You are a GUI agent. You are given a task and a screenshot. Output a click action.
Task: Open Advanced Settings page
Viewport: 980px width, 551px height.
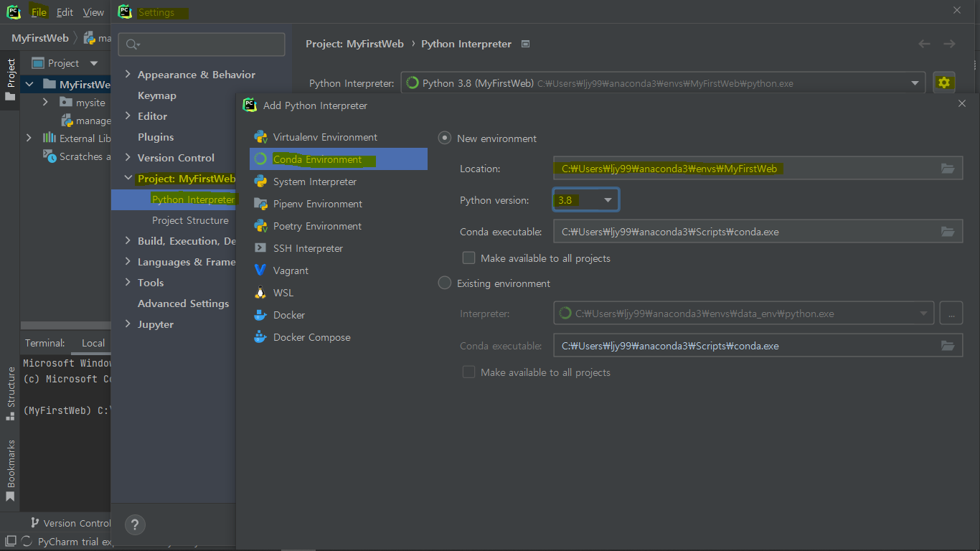click(x=184, y=303)
